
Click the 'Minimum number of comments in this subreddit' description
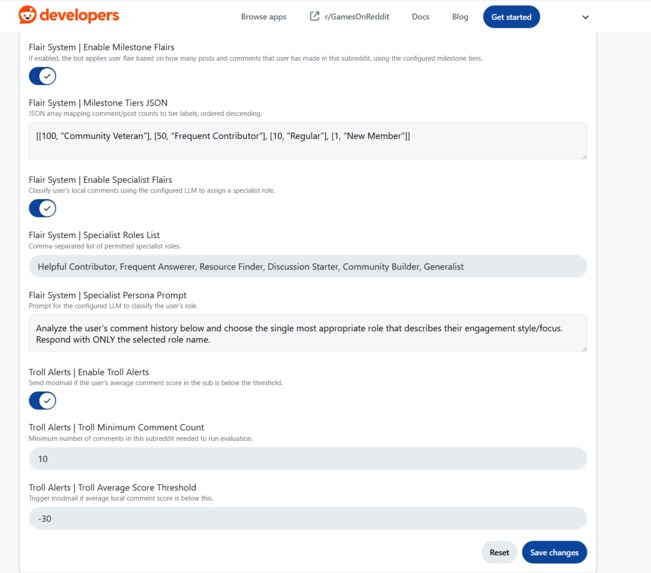(x=141, y=438)
